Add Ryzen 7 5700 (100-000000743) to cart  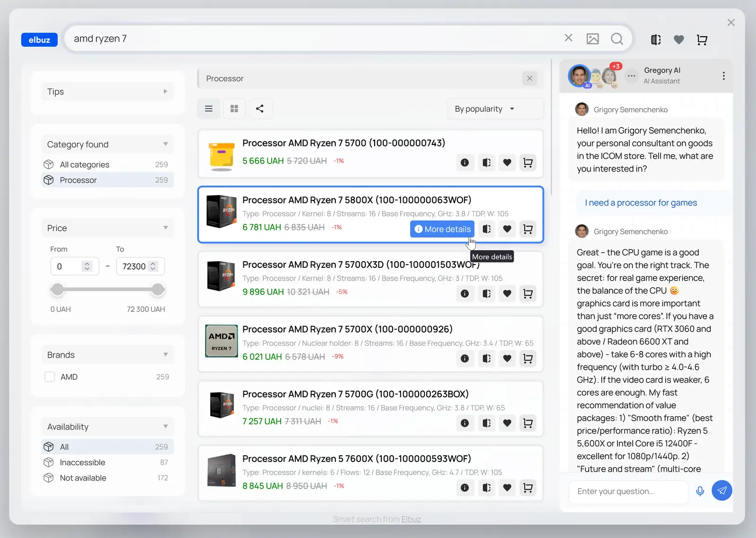pos(528,162)
